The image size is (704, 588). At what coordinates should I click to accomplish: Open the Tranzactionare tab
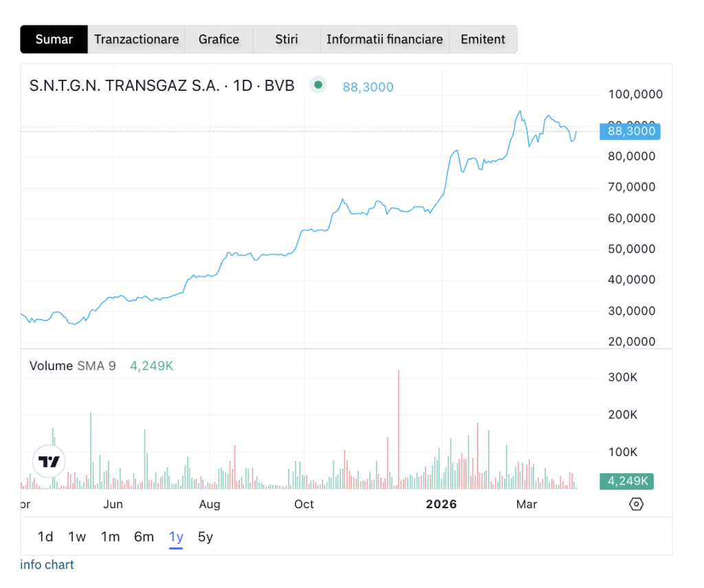[x=136, y=39]
